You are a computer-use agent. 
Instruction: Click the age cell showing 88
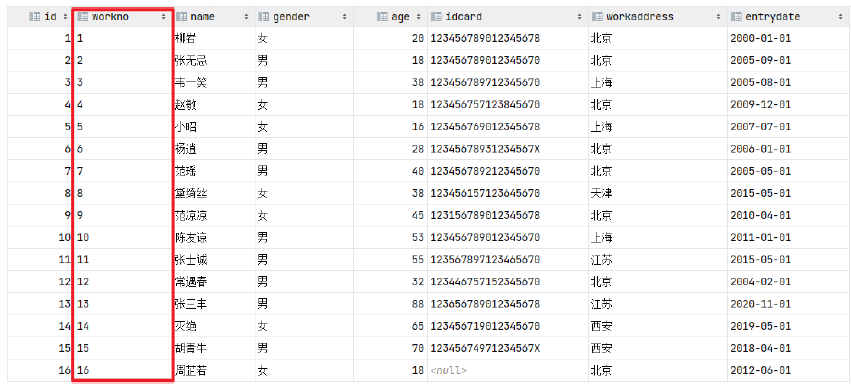click(390, 305)
